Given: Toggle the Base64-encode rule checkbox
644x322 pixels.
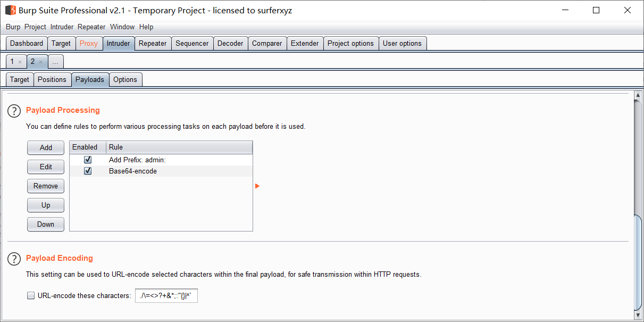Looking at the screenshot, I should point(88,171).
